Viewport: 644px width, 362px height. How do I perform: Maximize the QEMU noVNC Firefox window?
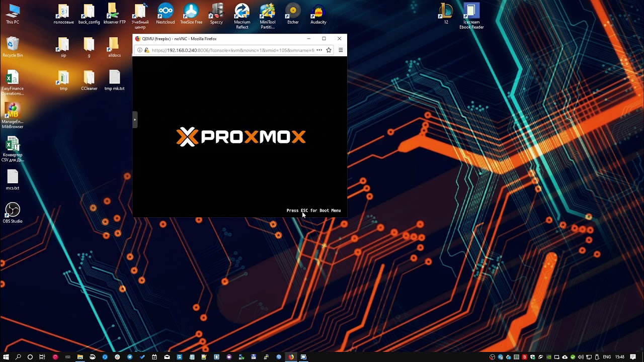324,39
